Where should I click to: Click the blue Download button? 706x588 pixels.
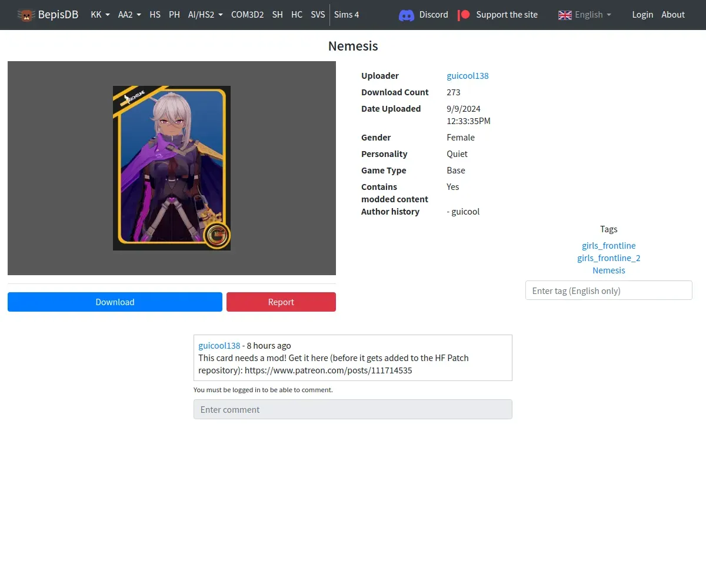115,302
